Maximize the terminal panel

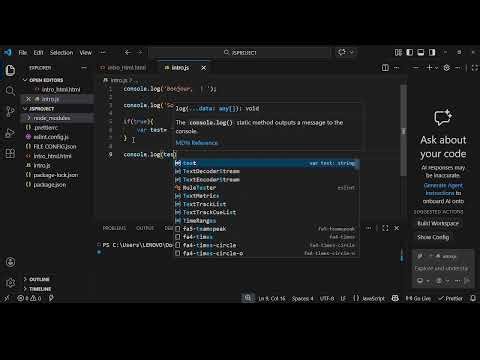(385, 228)
